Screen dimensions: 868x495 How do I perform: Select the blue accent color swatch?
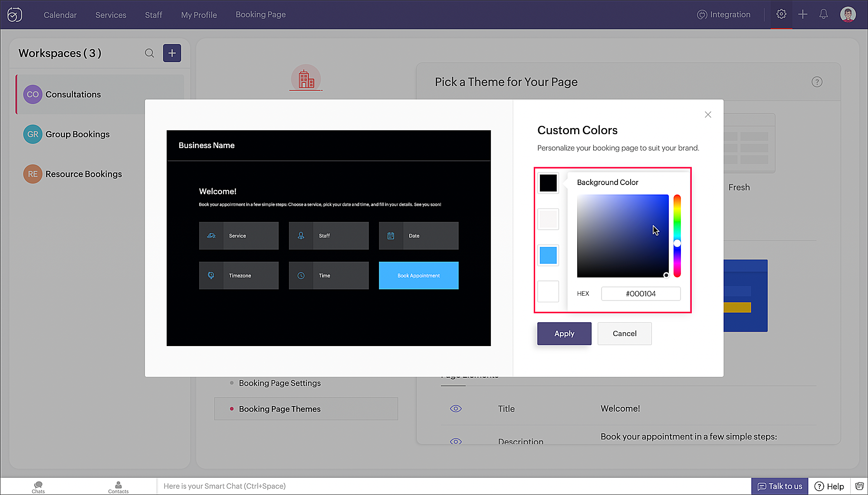click(x=548, y=255)
